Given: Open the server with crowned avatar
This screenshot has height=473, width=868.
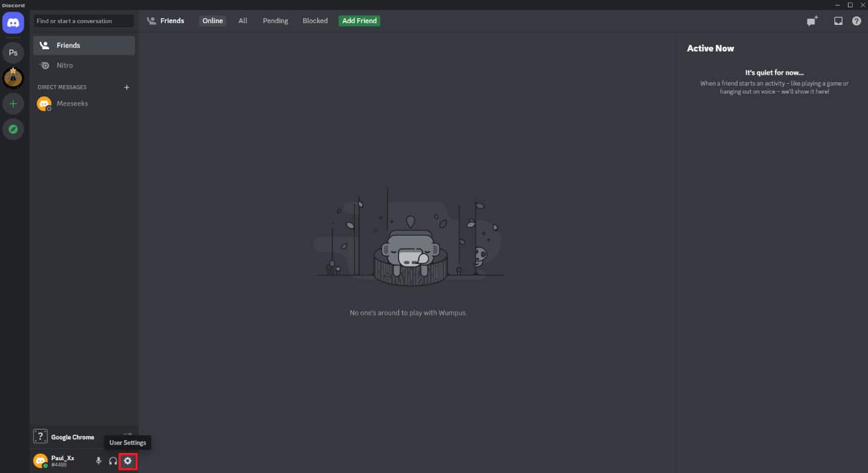Looking at the screenshot, I should (x=13, y=78).
